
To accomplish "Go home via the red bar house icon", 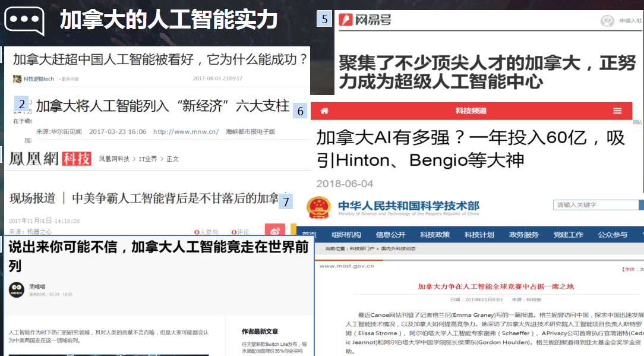I will pyautogui.click(x=324, y=111).
